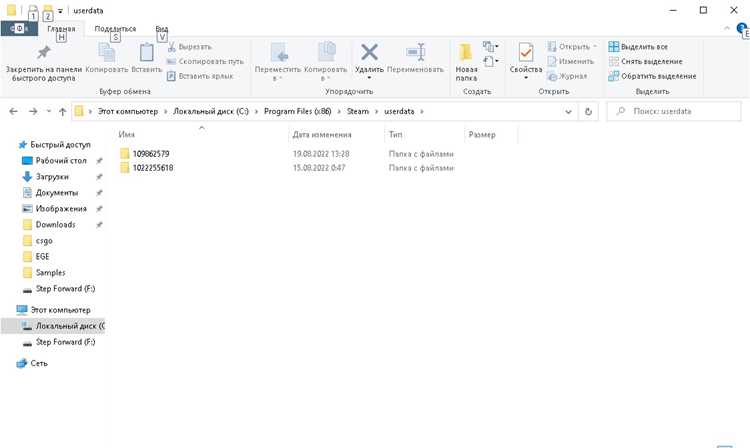
Task: Click the Копировать clipboard icon
Action: (x=107, y=52)
